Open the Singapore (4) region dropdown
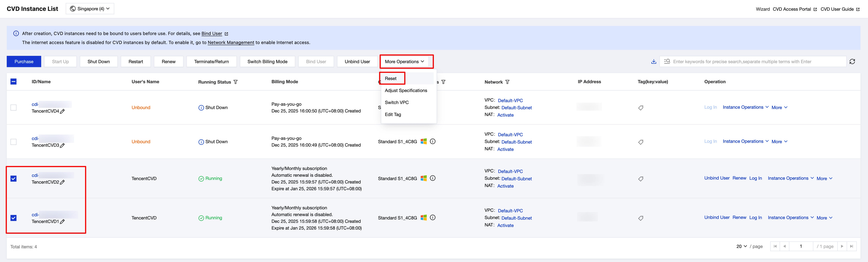 [x=90, y=9]
